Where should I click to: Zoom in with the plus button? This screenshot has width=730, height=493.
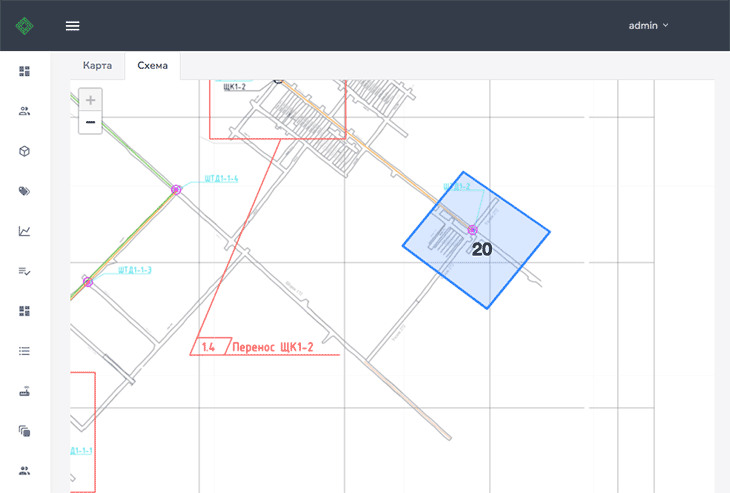tap(90, 100)
